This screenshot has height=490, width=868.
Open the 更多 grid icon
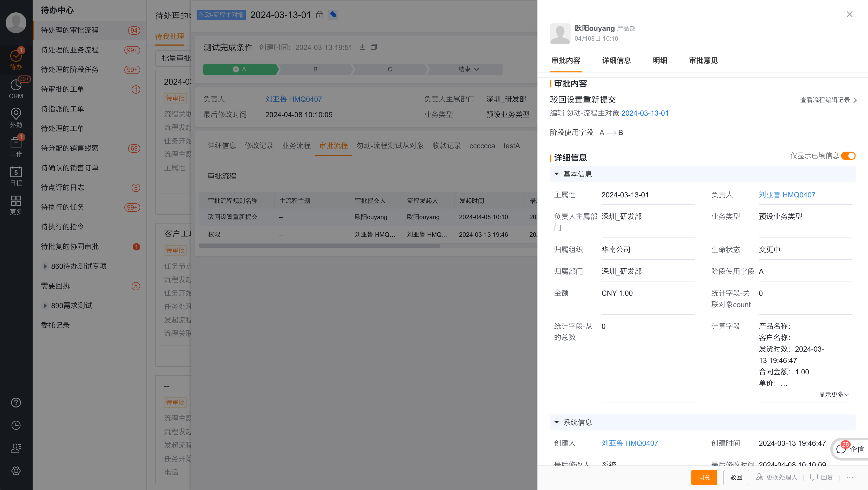point(16,205)
